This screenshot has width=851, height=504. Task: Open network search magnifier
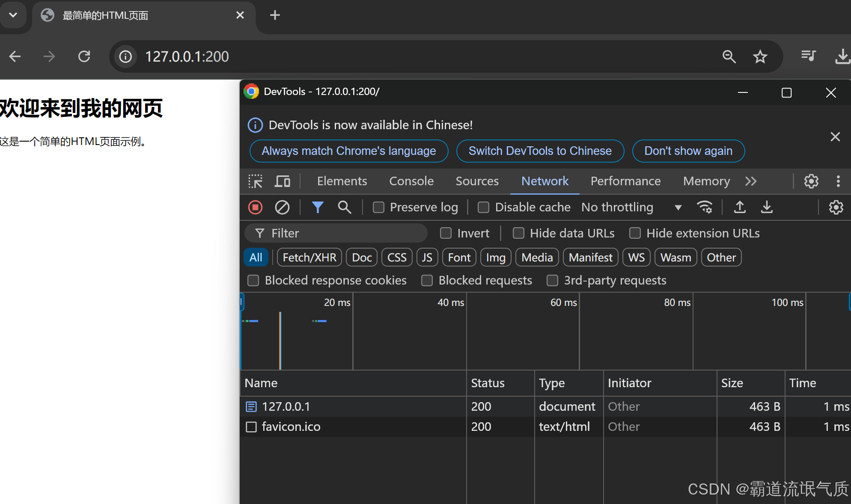click(x=344, y=208)
